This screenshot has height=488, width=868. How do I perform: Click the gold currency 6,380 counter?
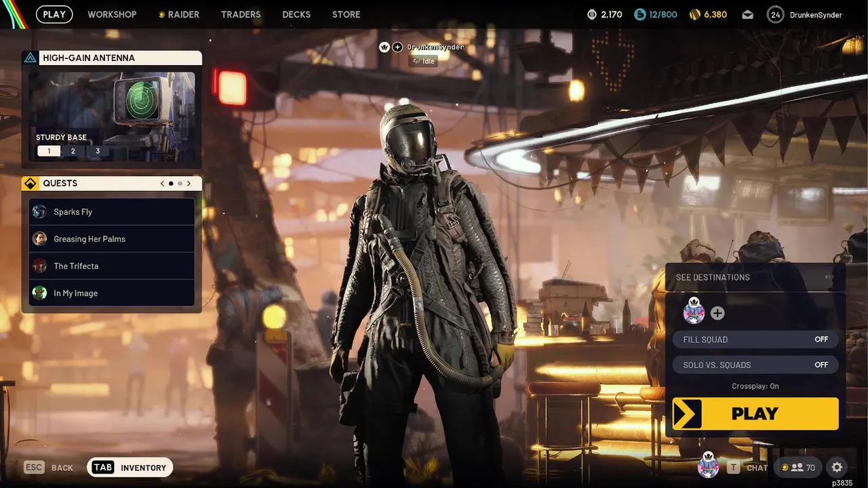pyautogui.click(x=708, y=14)
